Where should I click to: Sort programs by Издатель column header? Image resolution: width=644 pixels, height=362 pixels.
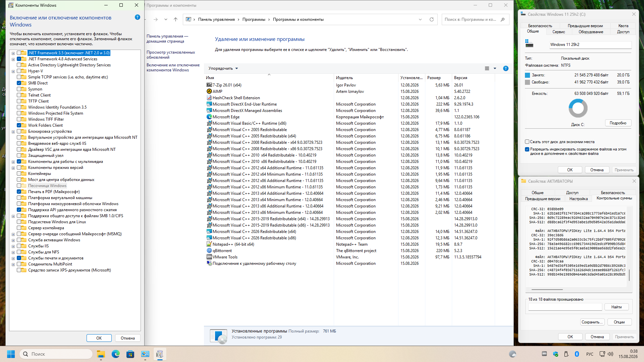pyautogui.click(x=366, y=78)
